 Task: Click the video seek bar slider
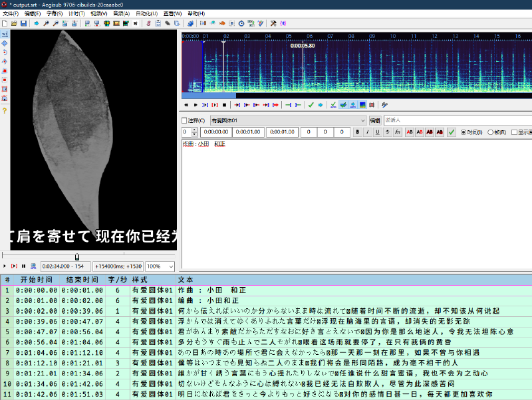[x=77, y=256]
